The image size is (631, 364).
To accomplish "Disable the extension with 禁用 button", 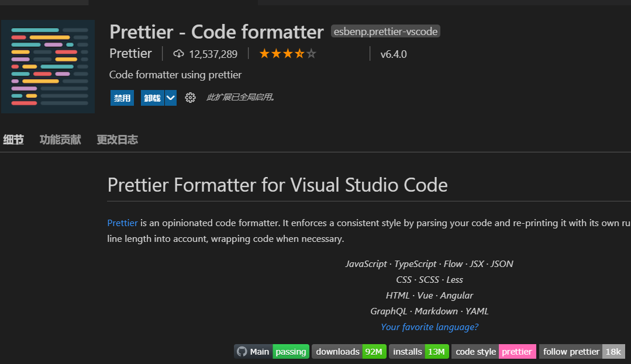I will [122, 98].
